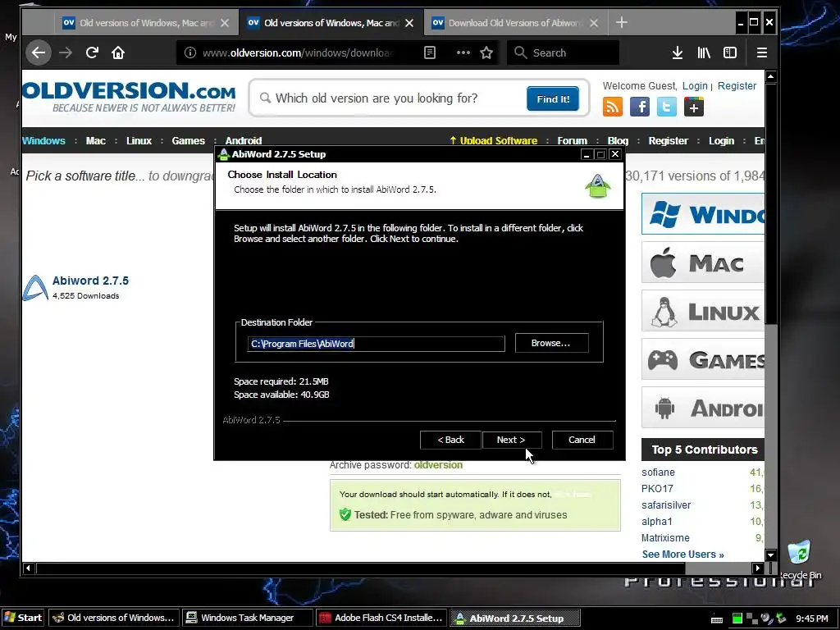Click the Upload Software link
This screenshot has width=840, height=630.
point(493,141)
